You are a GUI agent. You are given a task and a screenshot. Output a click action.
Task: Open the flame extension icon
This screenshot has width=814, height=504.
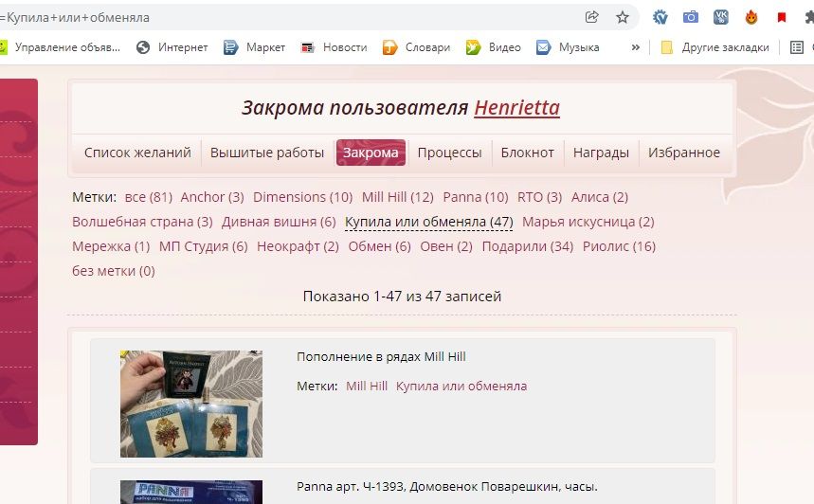click(751, 17)
